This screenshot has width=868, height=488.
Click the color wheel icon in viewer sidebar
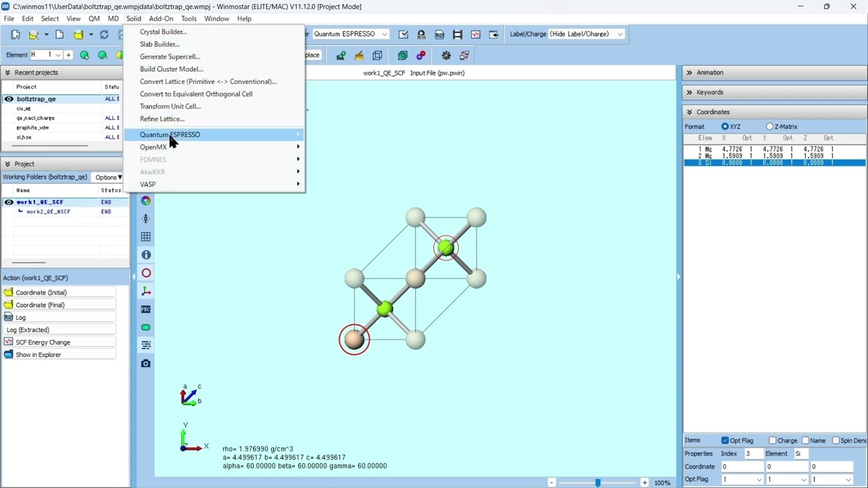point(146,201)
